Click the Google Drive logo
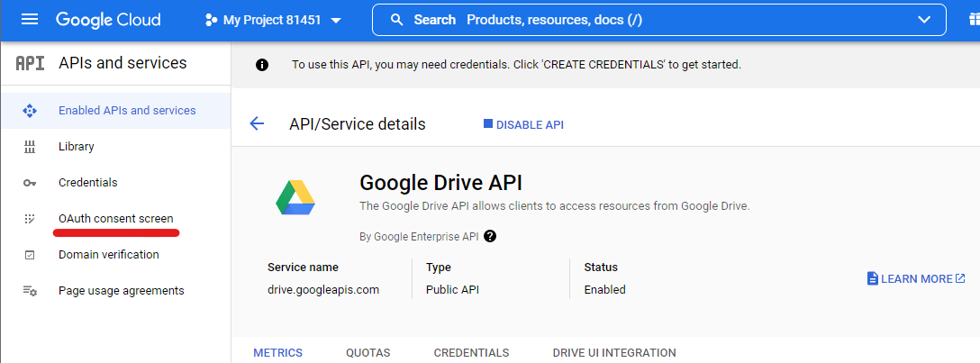980x363 pixels. point(295,198)
